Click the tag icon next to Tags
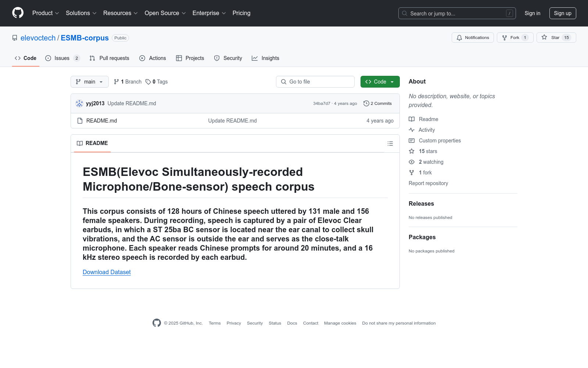This screenshot has width=588, height=368. [148, 82]
